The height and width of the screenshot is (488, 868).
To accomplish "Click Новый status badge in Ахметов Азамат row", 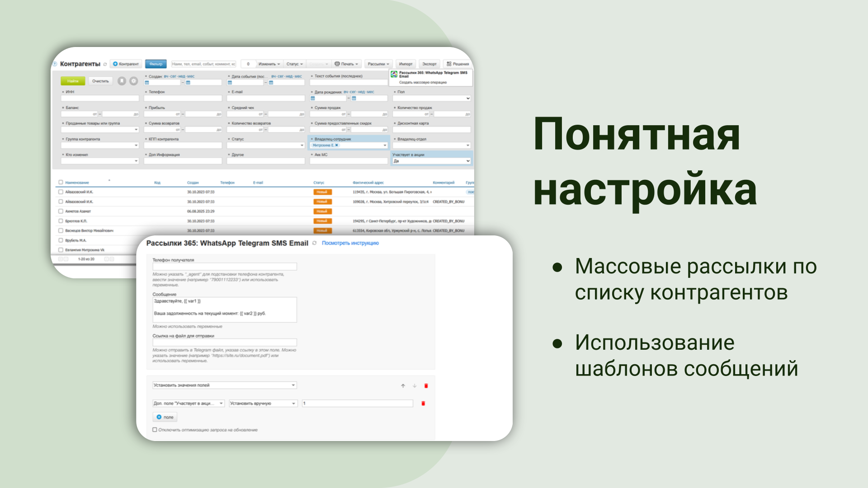I will point(323,211).
